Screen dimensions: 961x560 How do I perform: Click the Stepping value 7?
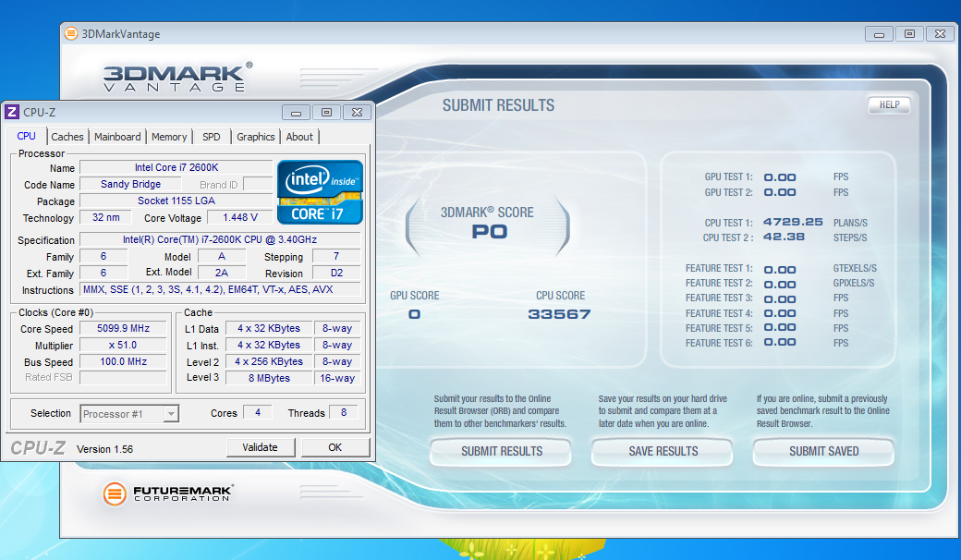(336, 256)
